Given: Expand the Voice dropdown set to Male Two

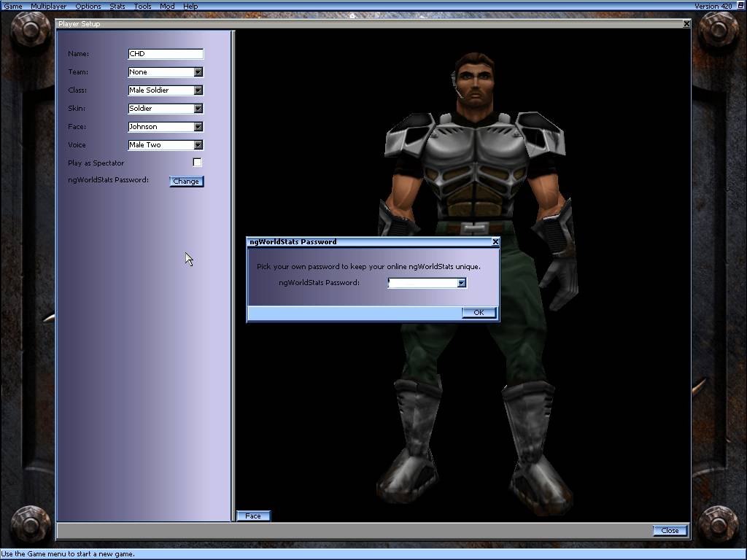Looking at the screenshot, I should pyautogui.click(x=198, y=145).
